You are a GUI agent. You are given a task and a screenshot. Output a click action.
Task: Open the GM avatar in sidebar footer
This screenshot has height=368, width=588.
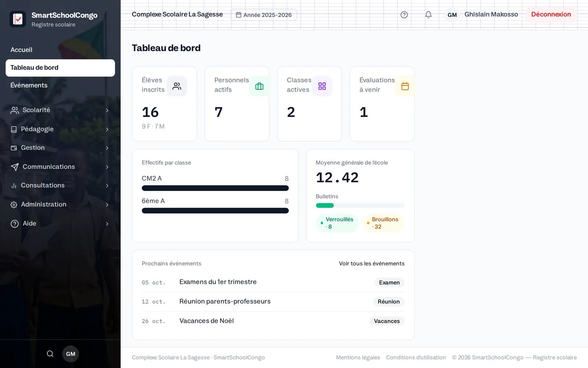71,354
